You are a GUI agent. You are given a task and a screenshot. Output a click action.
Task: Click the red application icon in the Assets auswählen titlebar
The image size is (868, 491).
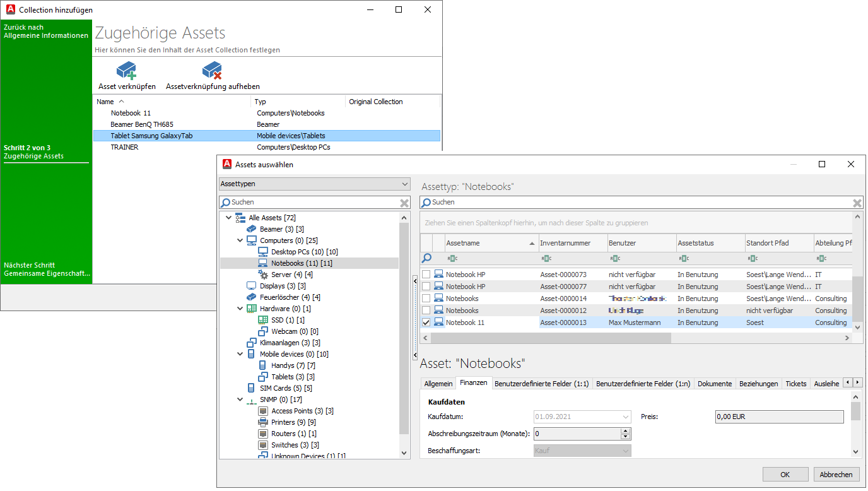226,164
